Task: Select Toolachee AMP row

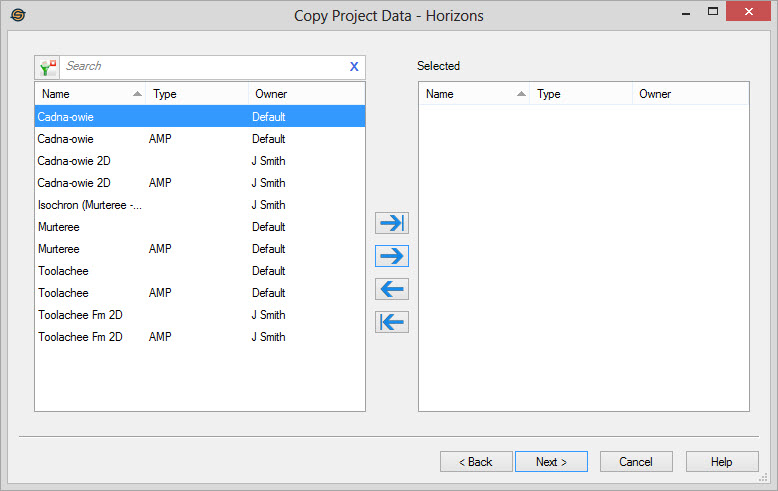Action: click(200, 293)
